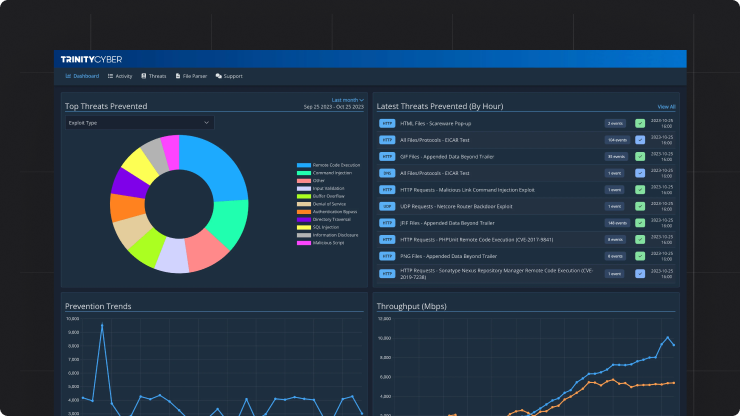Open the PHPUnit Remote Code Execution entry
The image size is (740, 416).
477,240
